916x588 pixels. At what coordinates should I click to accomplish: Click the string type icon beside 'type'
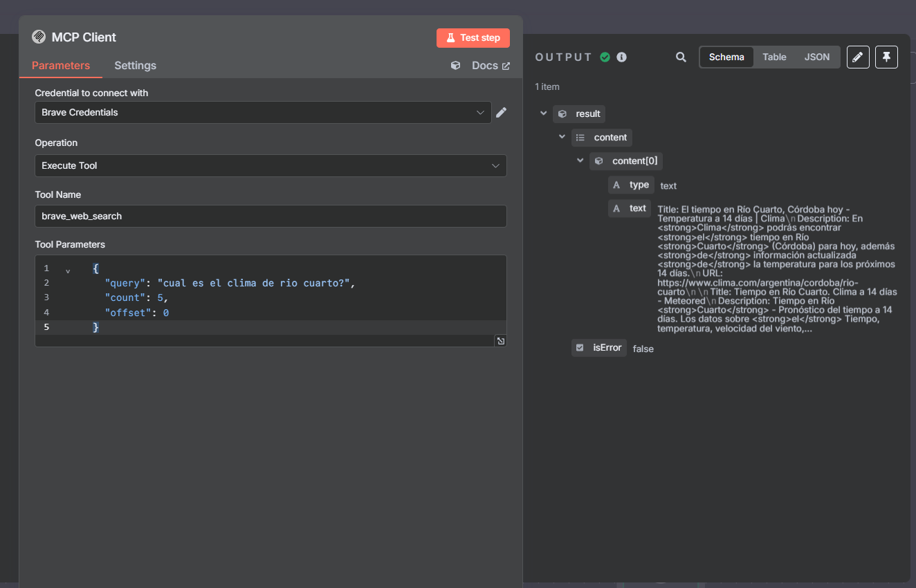(617, 185)
